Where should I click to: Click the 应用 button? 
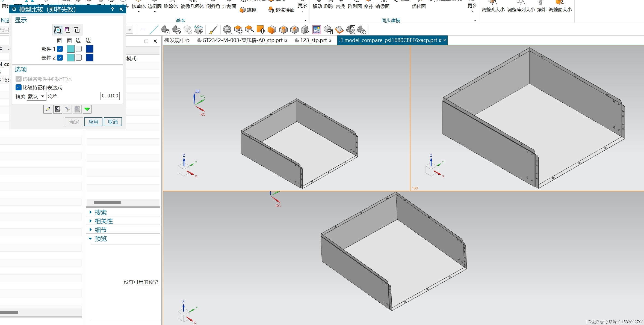click(93, 122)
